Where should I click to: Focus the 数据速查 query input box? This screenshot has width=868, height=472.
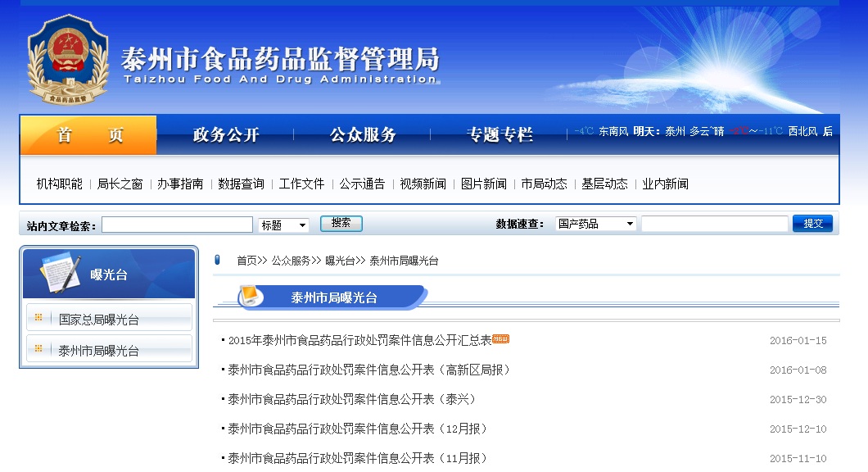pos(714,224)
